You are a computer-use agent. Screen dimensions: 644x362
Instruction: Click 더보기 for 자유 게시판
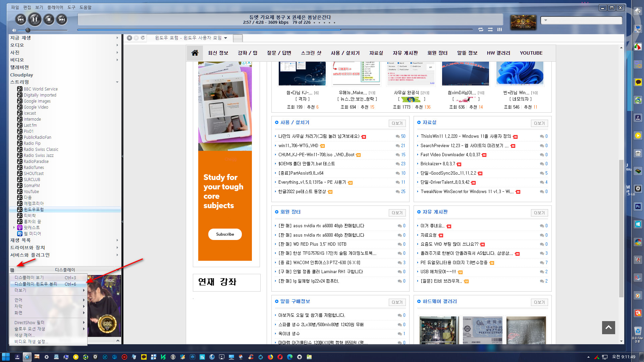539,213
